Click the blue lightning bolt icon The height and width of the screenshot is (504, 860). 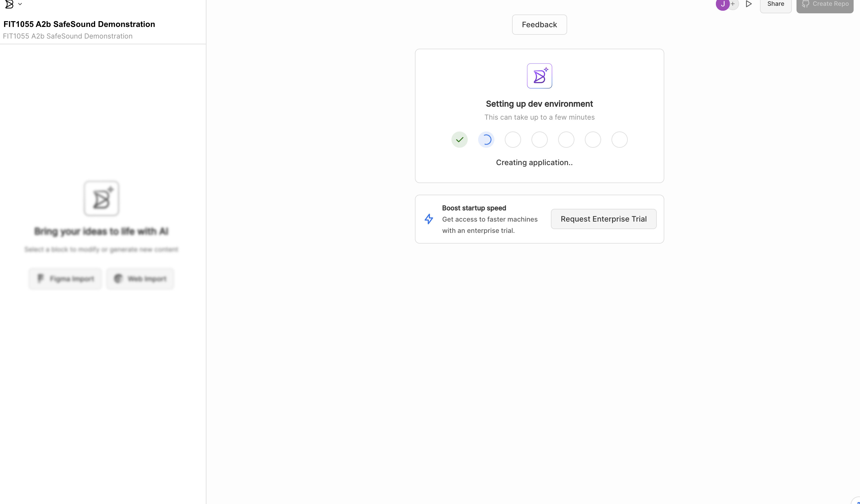click(x=429, y=219)
